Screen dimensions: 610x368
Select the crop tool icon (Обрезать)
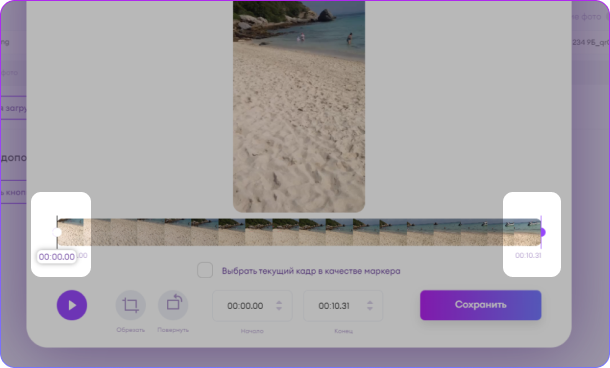point(131,305)
